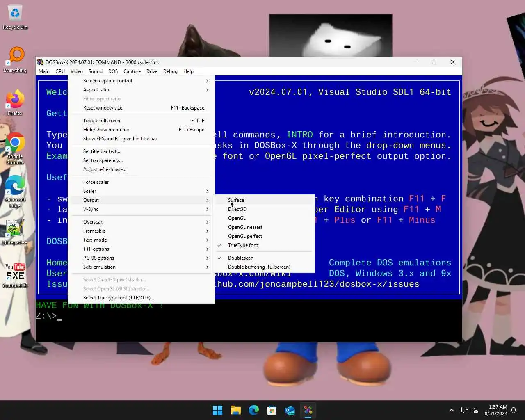Select OpenGL nearest output mode
Image resolution: width=525 pixels, height=420 pixels.
(x=265, y=227)
